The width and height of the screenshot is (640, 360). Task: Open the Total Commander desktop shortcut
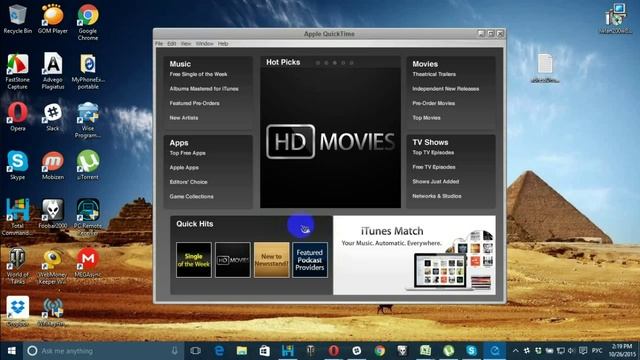pyautogui.click(x=18, y=217)
